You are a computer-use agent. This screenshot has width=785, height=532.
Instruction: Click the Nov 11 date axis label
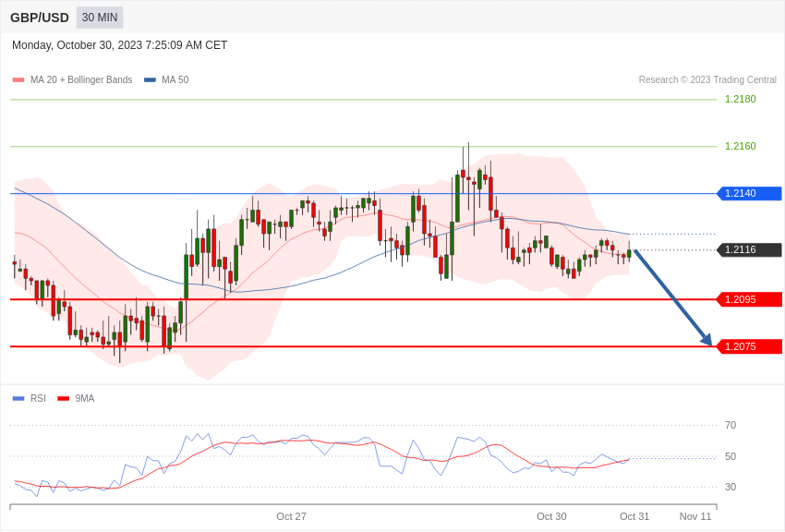[695, 516]
